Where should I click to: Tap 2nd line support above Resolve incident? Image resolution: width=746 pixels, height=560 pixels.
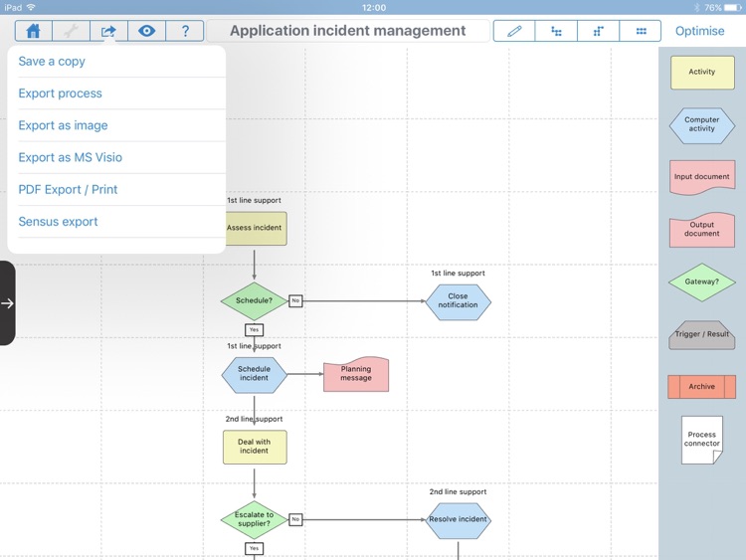pos(458,492)
